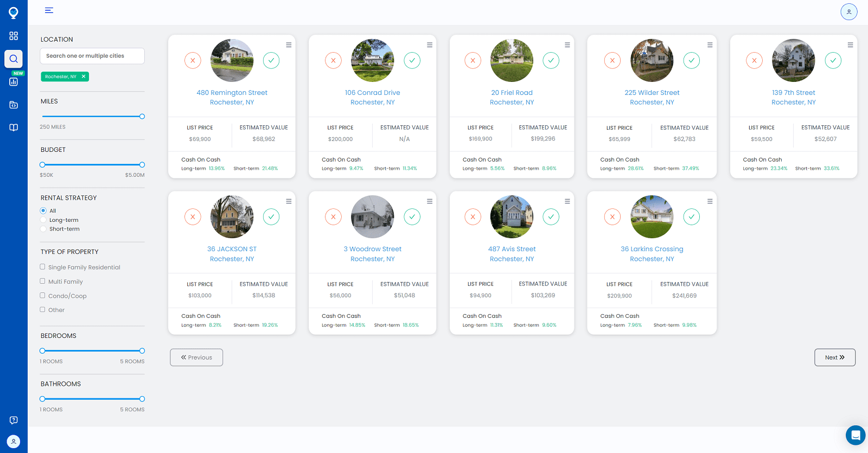Check Other property type
Image resolution: width=868 pixels, height=453 pixels.
point(42,309)
